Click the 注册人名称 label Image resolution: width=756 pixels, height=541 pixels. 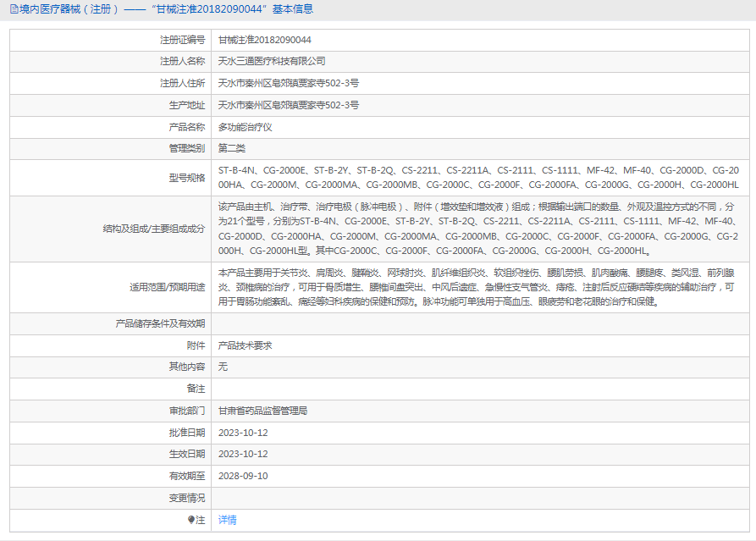pyautogui.click(x=182, y=61)
